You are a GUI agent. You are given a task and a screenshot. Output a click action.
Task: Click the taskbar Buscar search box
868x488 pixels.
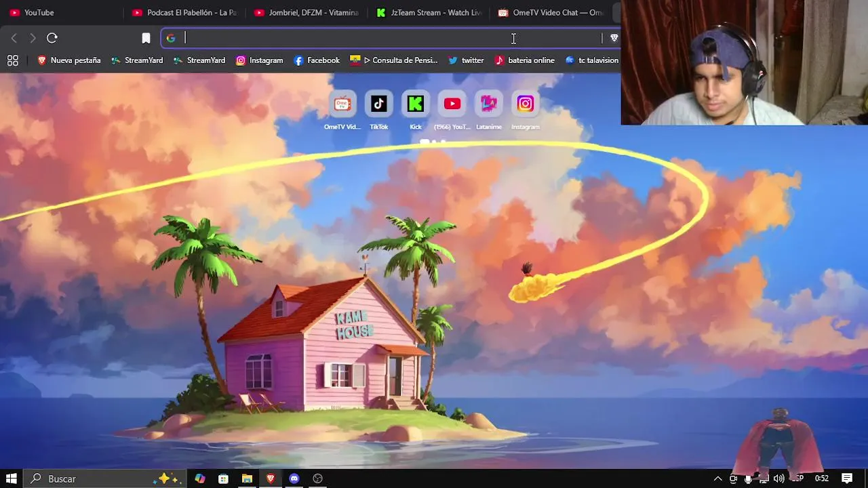(106, 479)
